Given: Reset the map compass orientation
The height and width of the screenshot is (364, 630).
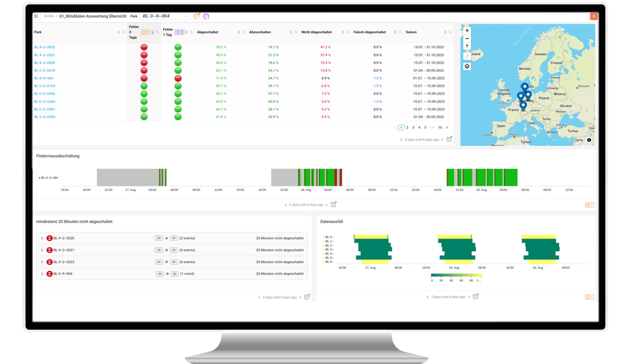Looking at the screenshot, I should pos(467,46).
